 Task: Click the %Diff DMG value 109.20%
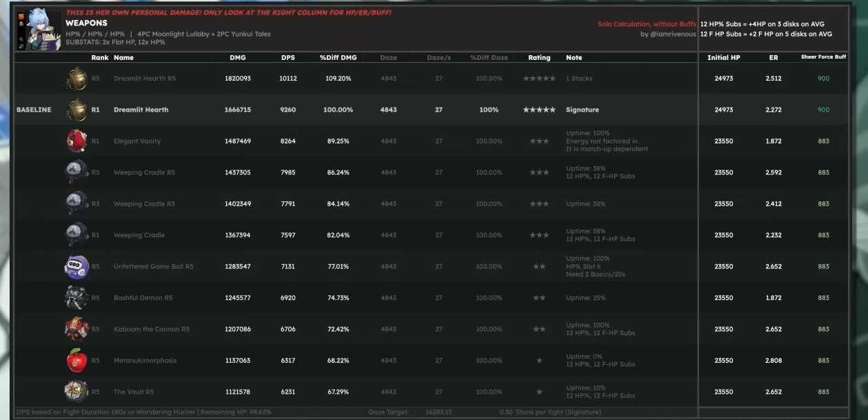click(338, 79)
